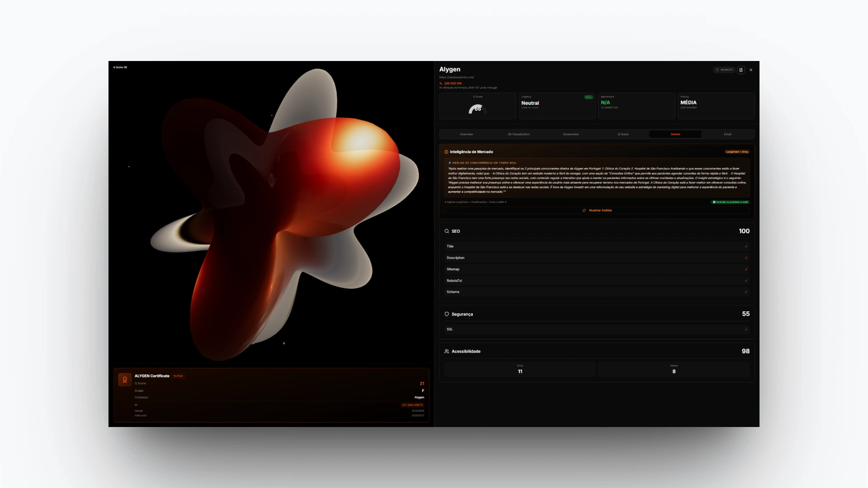868x488 pixels.
Task: Toggle the 'Incluído no próximo e-mail' checkbox
Action: pyautogui.click(x=714, y=202)
